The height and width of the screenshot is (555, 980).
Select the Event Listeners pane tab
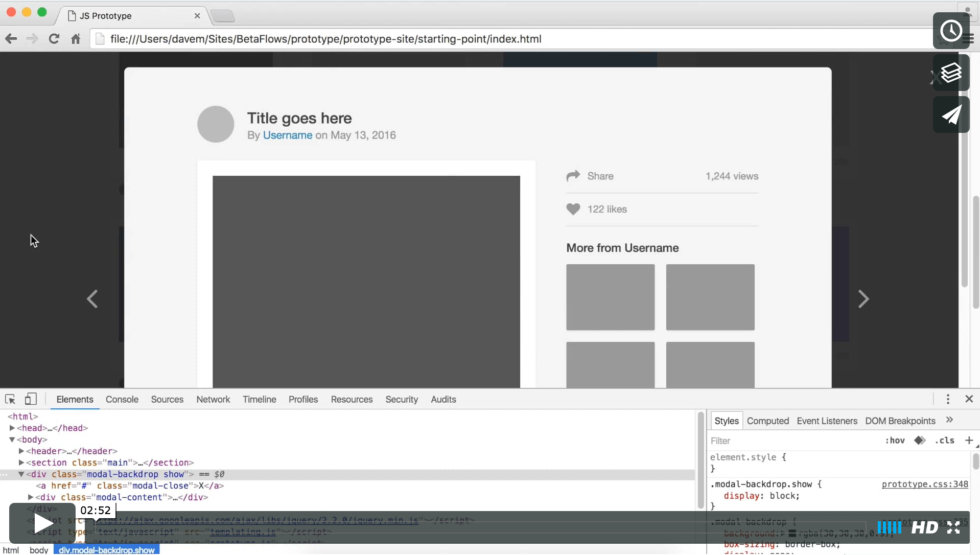pyautogui.click(x=827, y=421)
